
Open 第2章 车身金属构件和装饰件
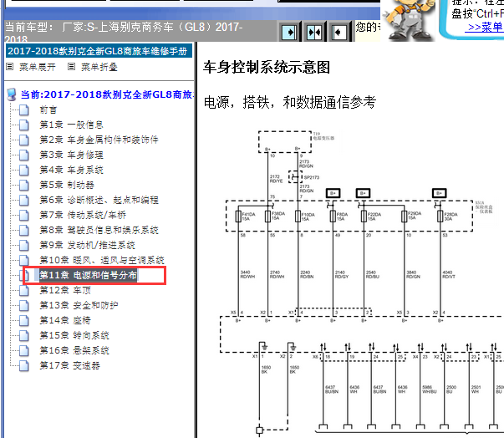point(99,140)
